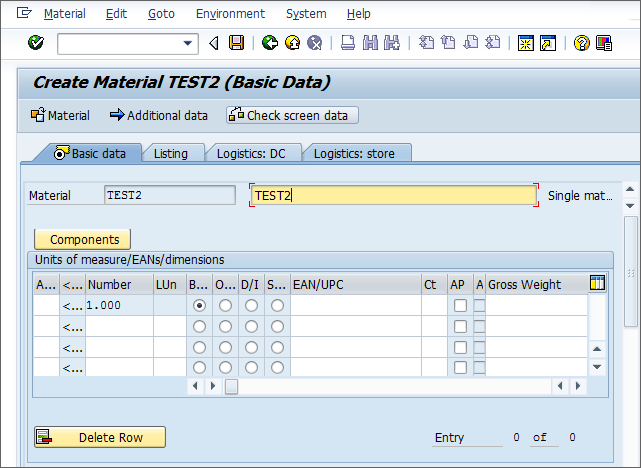Exit using the yellow up-arrow icon
Viewport: 641px width, 468px height.
pyautogui.click(x=292, y=43)
